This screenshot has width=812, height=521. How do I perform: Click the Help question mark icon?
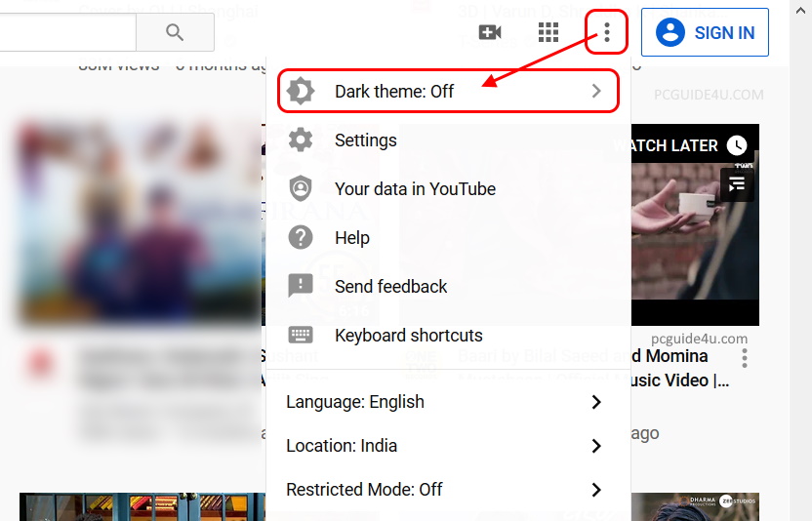[301, 237]
